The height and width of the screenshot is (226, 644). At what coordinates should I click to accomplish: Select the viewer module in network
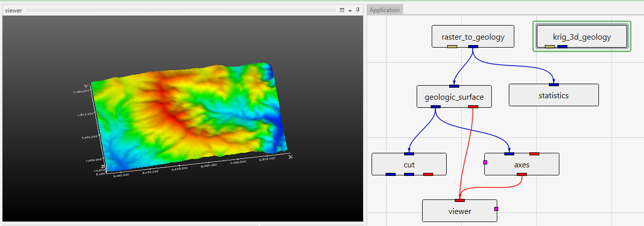click(459, 211)
